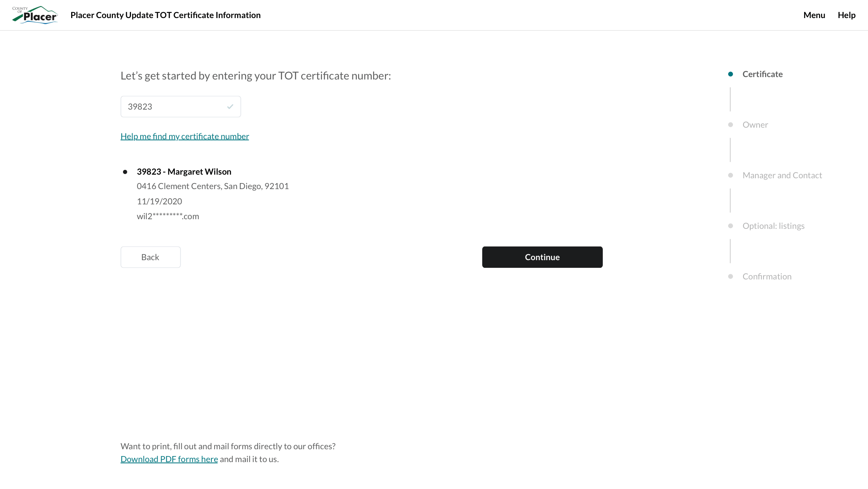
Task: Click the Confirmation step indicator dot
Action: (730, 277)
